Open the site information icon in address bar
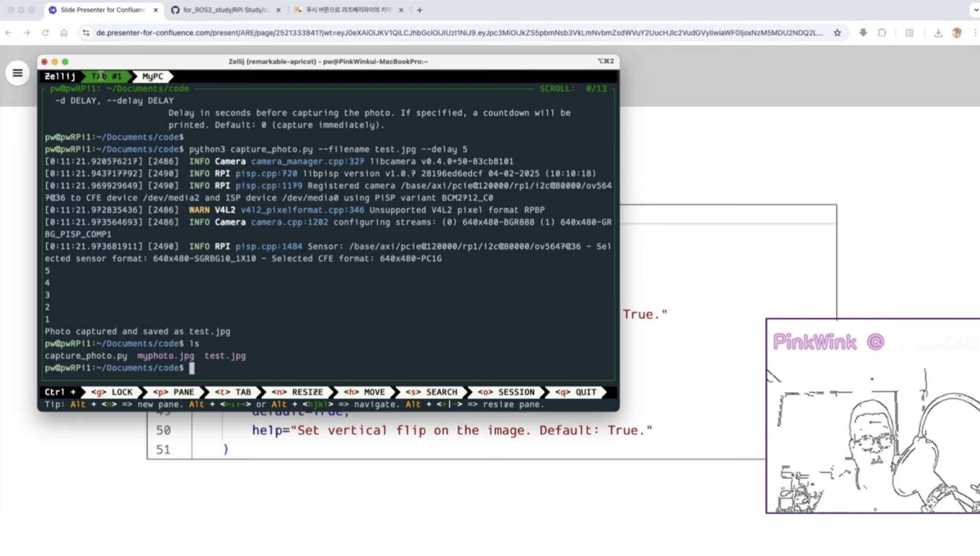The width and height of the screenshot is (980, 556). click(86, 33)
